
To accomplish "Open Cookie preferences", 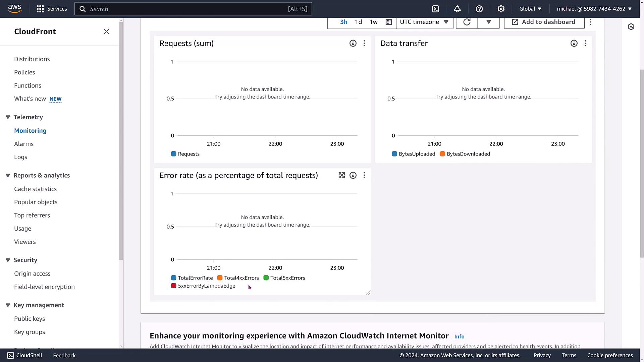I will [610, 355].
